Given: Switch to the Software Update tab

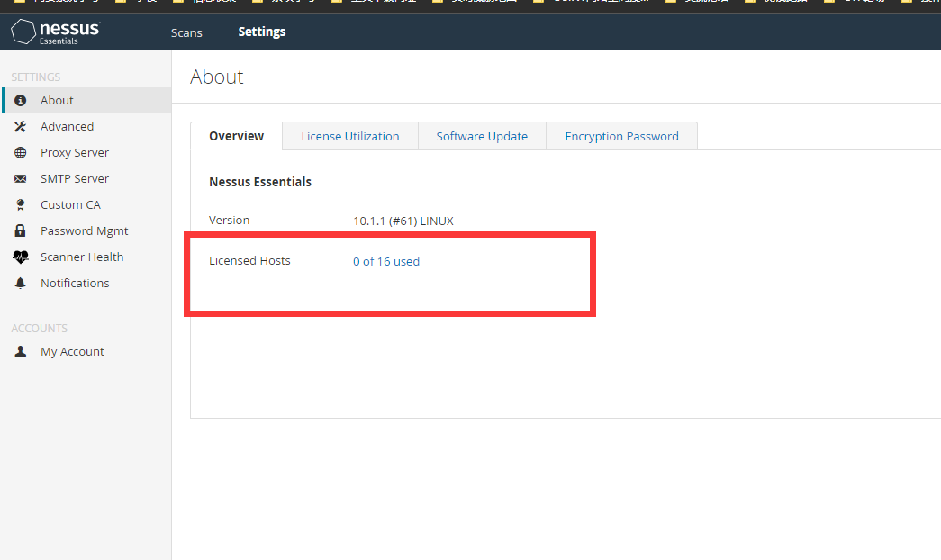Looking at the screenshot, I should tap(482, 136).
